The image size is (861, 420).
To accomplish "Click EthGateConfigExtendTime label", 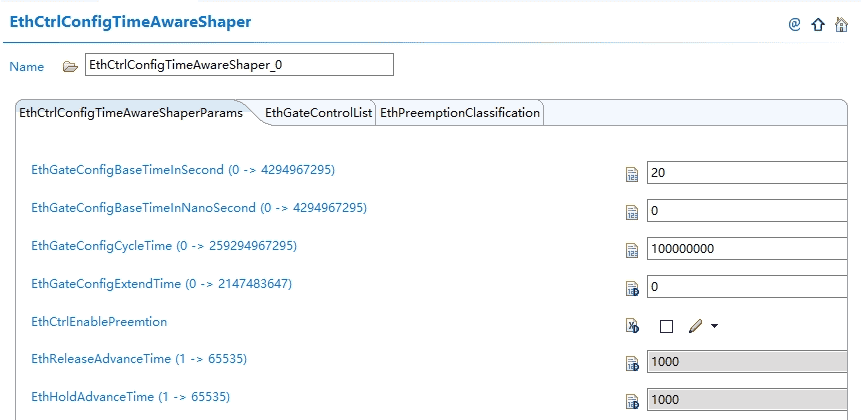I will tap(161, 283).
